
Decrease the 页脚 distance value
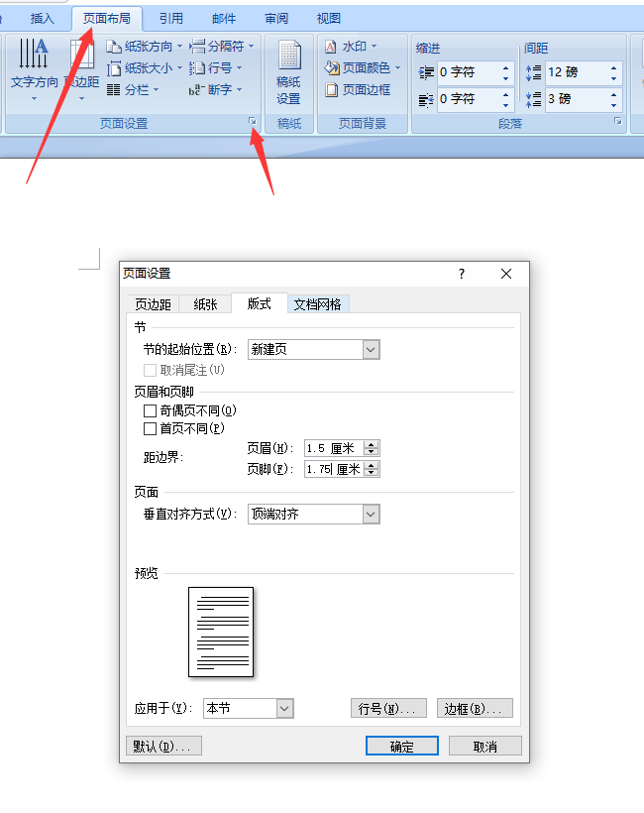pos(372,473)
